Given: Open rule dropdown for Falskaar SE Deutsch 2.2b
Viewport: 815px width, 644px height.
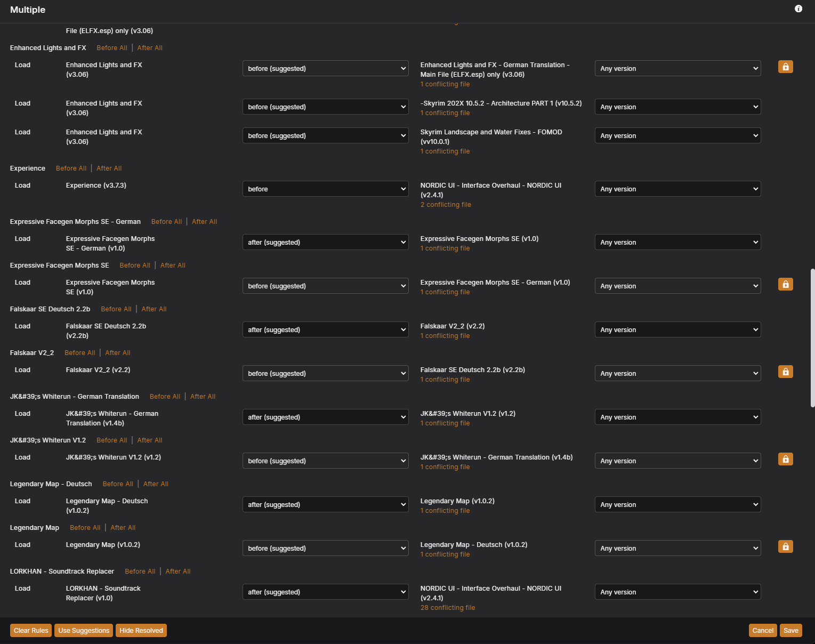Looking at the screenshot, I should tap(325, 330).
